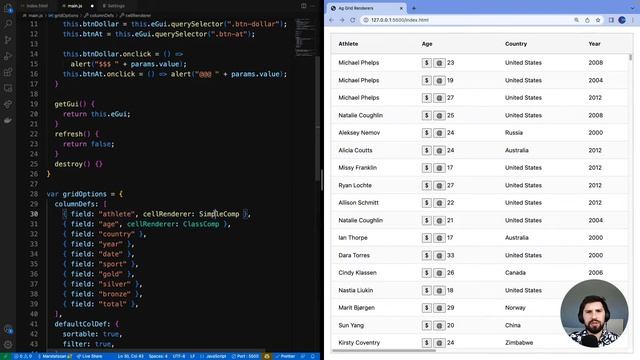The height and width of the screenshot is (360, 640).
Task: Open the browser side panel
Action: click(611, 20)
